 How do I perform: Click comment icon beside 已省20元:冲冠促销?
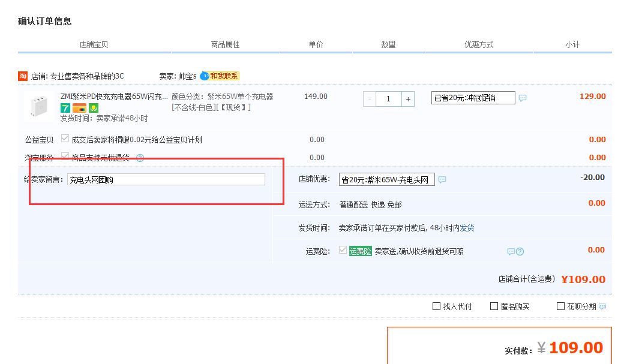point(523,98)
